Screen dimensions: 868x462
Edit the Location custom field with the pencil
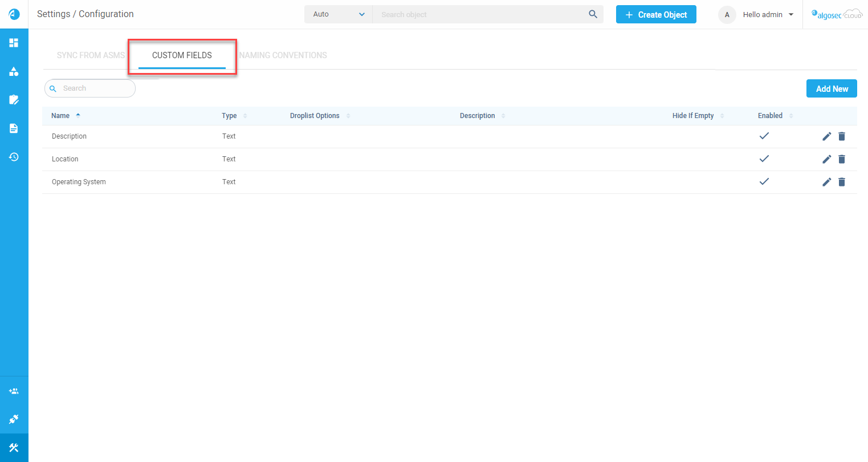pyautogui.click(x=826, y=159)
